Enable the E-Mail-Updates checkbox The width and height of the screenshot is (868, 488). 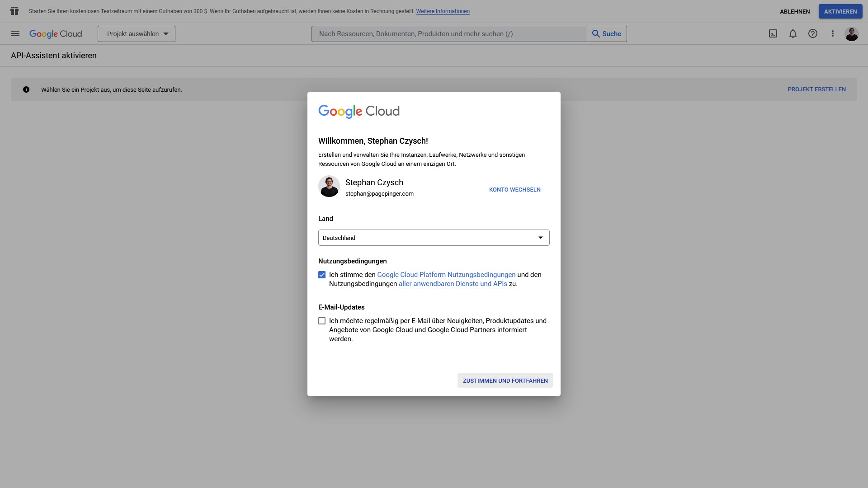click(322, 321)
